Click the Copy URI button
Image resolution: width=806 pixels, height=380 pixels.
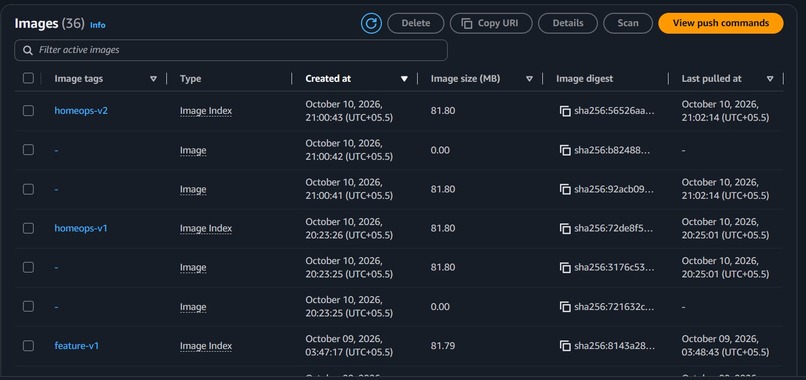(x=491, y=23)
